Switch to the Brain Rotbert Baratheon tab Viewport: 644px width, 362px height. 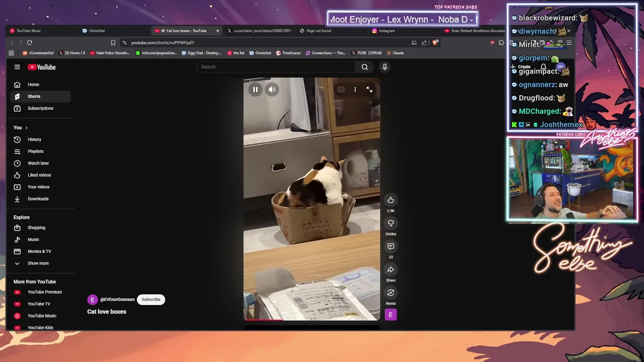(x=474, y=31)
